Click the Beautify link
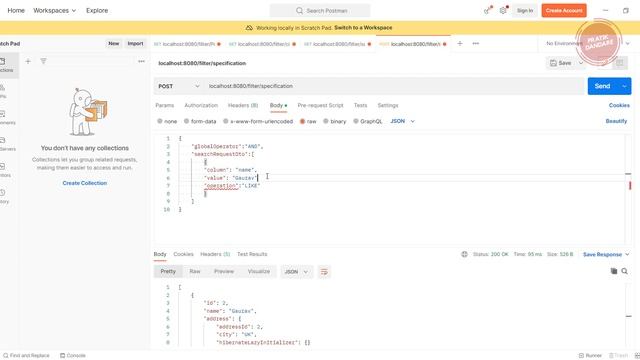The image size is (640, 360). (616, 121)
